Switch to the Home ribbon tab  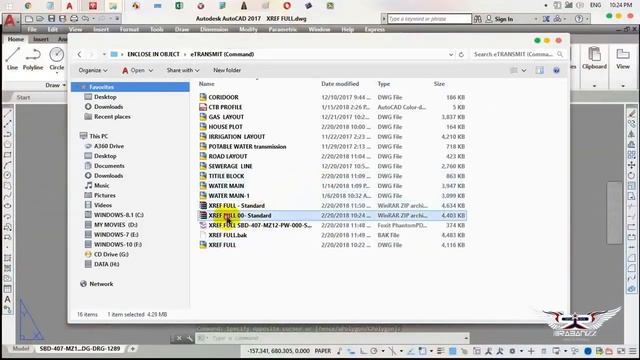click(x=16, y=39)
